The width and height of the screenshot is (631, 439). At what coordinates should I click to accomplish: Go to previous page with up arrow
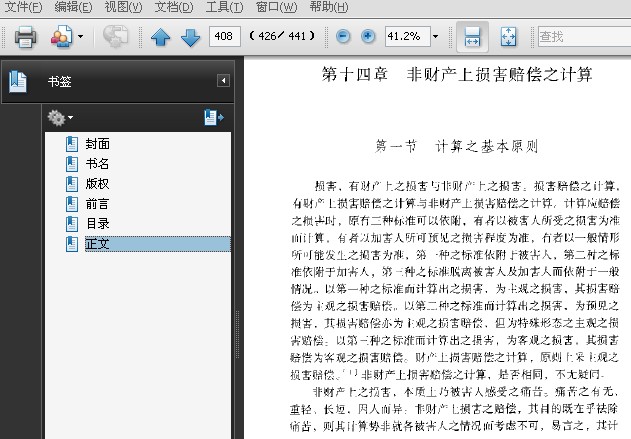[x=161, y=37]
